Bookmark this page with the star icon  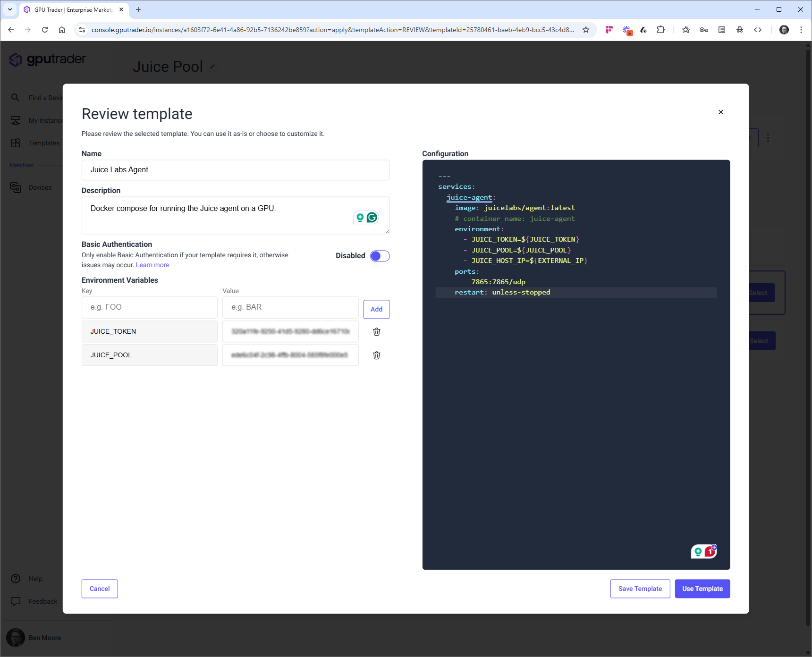(586, 30)
